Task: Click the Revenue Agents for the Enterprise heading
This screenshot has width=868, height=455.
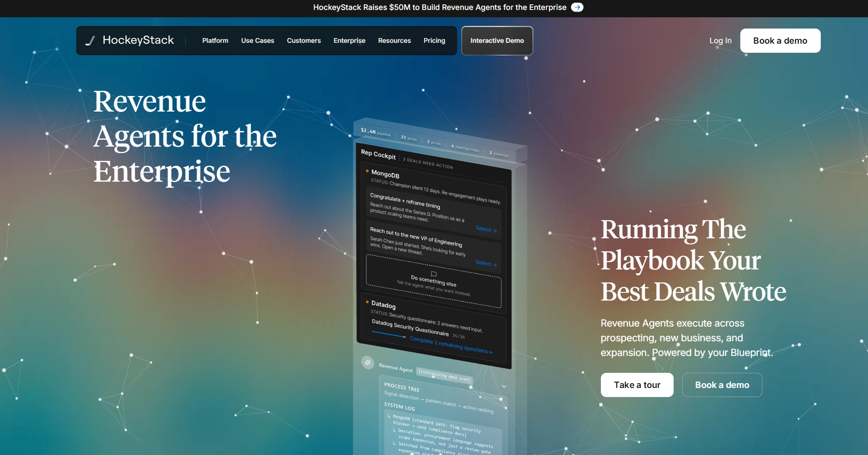Action: pyautogui.click(x=185, y=136)
